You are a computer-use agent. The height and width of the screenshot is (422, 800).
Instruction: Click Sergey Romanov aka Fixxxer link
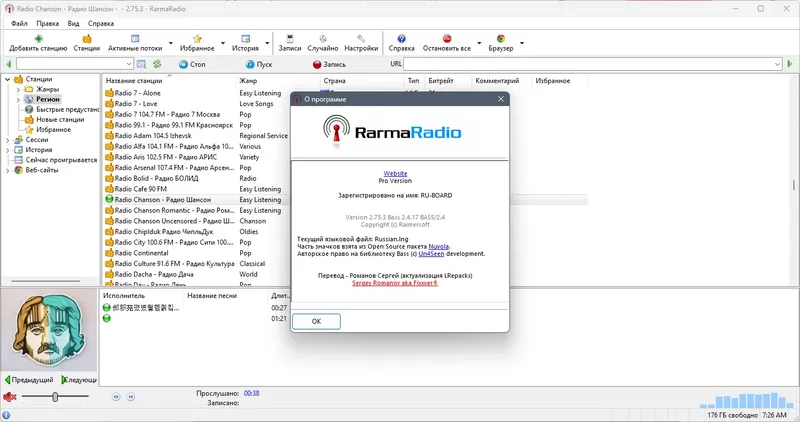(x=395, y=283)
